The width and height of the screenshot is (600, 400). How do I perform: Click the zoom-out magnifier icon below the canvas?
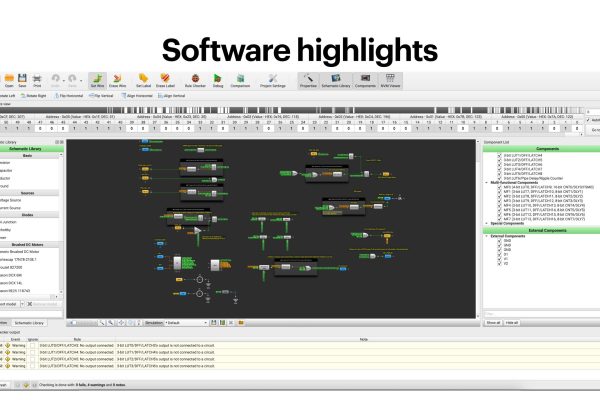point(102,323)
